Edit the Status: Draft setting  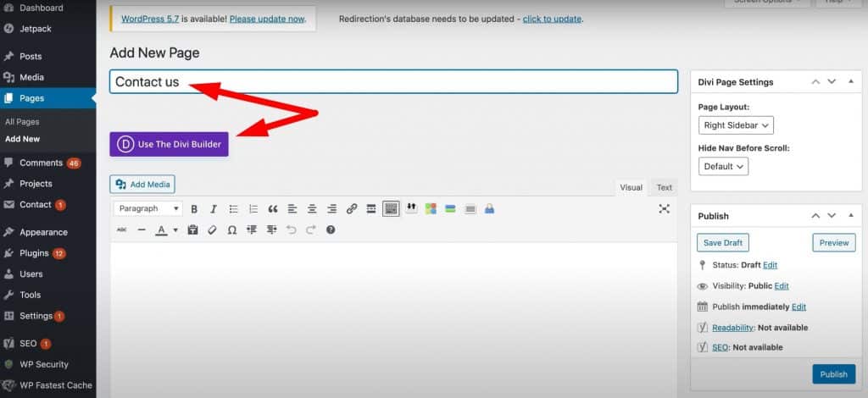click(770, 265)
